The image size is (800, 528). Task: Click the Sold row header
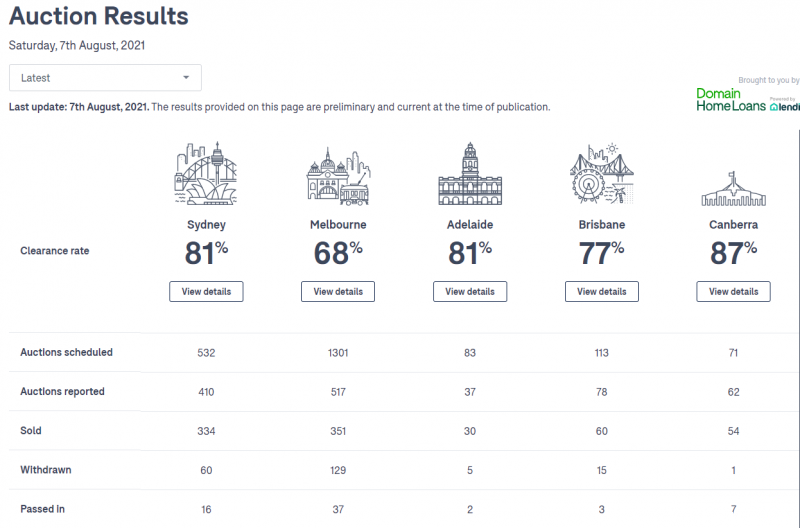tap(31, 431)
